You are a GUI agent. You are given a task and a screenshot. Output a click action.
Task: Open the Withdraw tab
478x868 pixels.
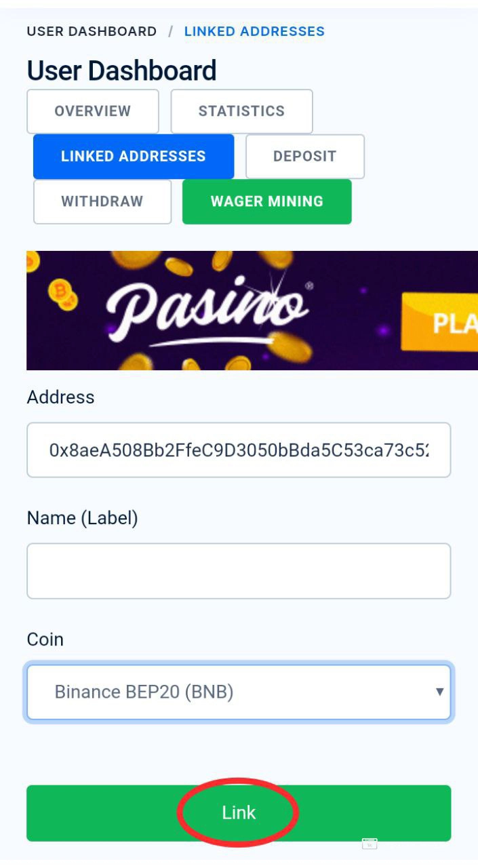102,201
